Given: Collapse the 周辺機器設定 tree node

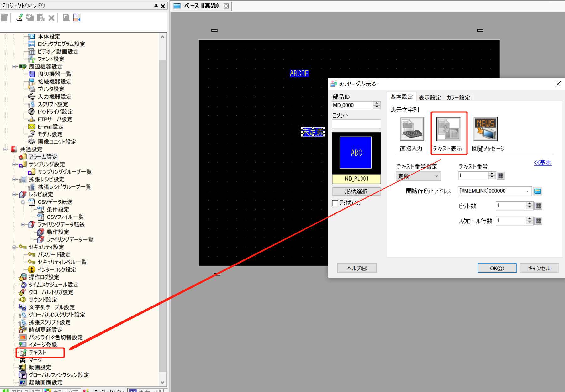Looking at the screenshot, I should coord(14,67).
